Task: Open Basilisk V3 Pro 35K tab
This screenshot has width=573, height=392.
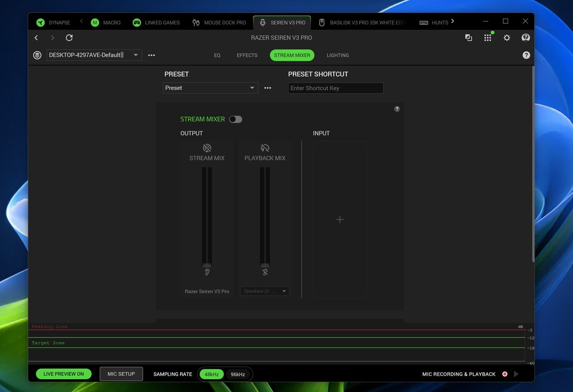Action: pos(362,22)
